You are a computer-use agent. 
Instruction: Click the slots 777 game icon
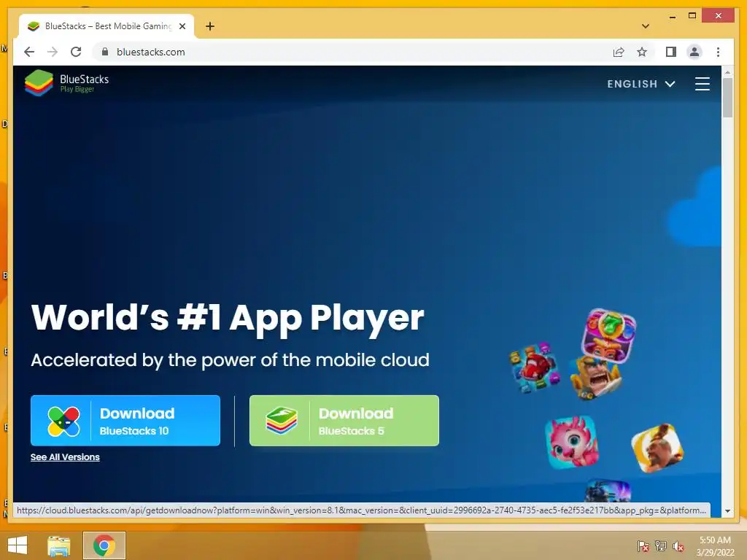[608, 335]
